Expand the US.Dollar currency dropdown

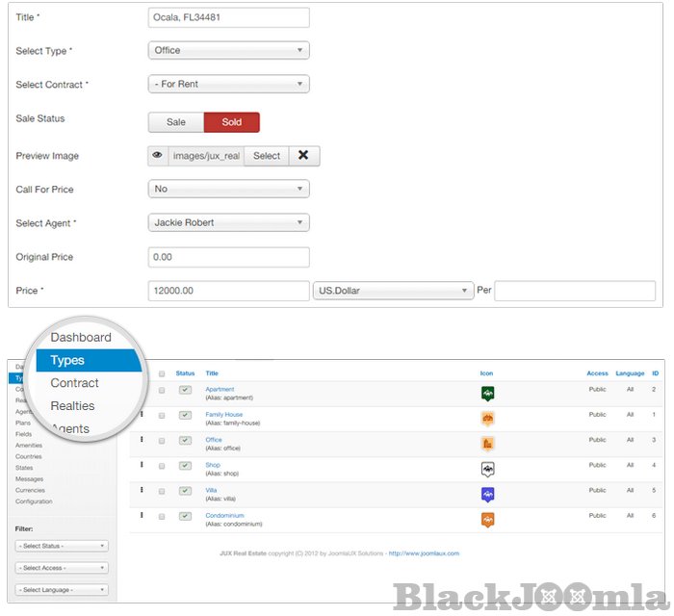[x=393, y=291]
